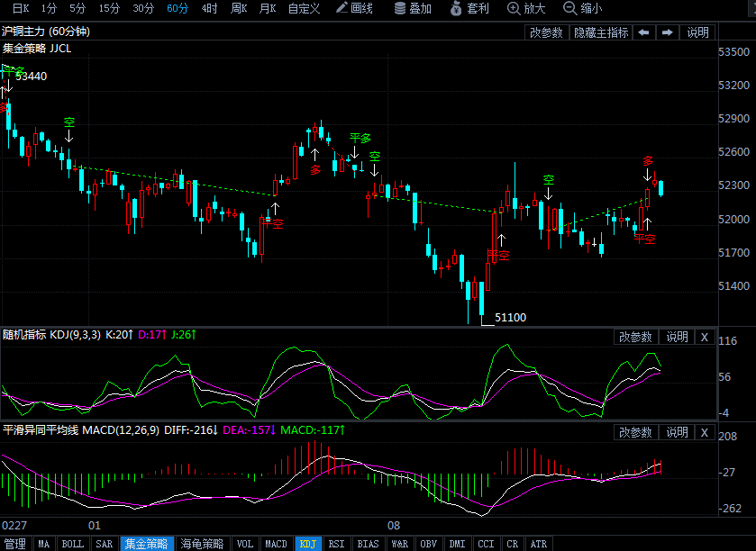Viewport: 756px width, 551px height.
Task: Zoom in with the 放大 magnifier
Action: (x=527, y=9)
